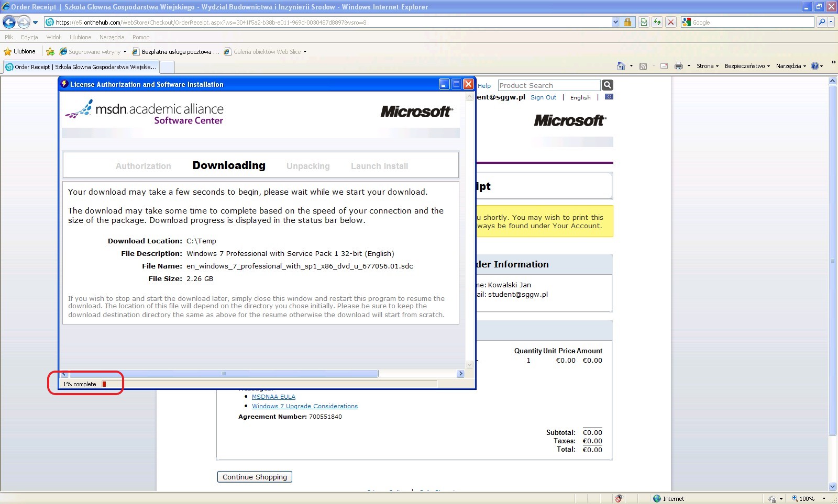Click the RSS feeds icon
The height and width of the screenshot is (504, 838).
pyautogui.click(x=643, y=66)
